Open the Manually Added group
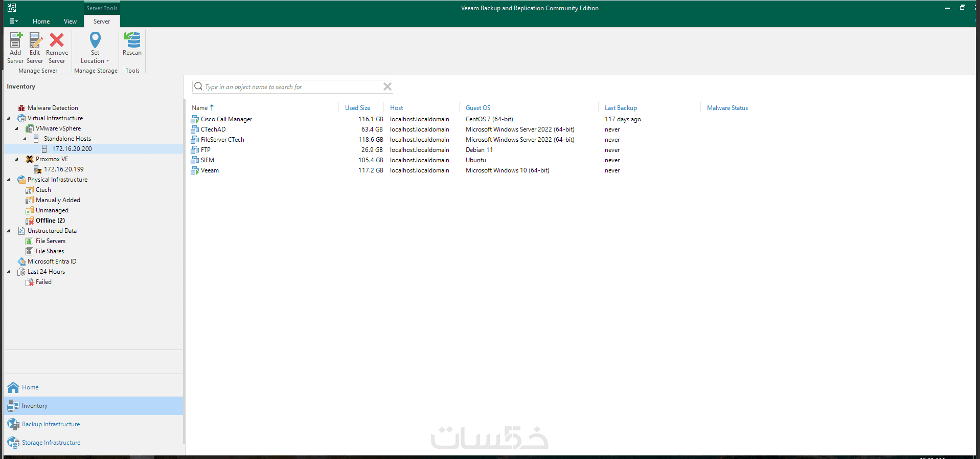The width and height of the screenshot is (980, 459). click(58, 200)
